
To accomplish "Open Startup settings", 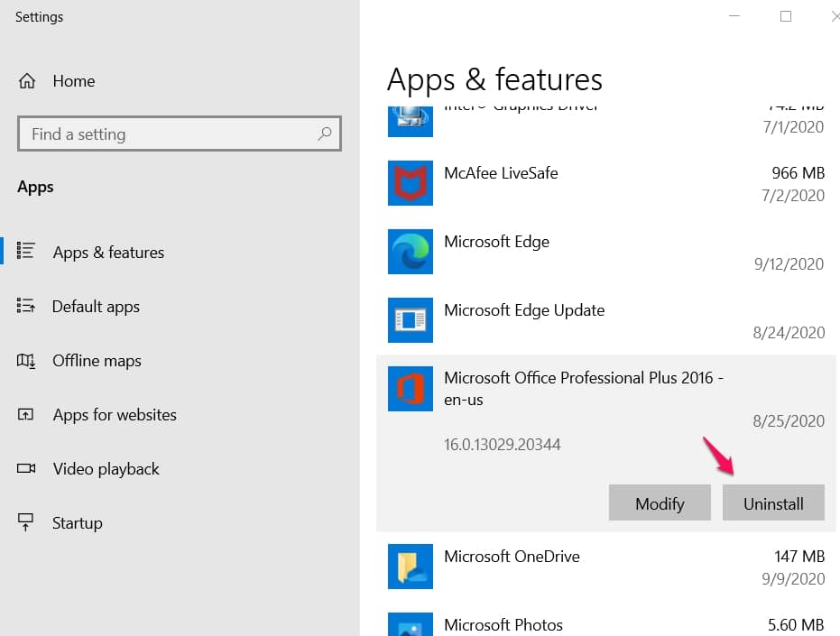I will point(78,523).
